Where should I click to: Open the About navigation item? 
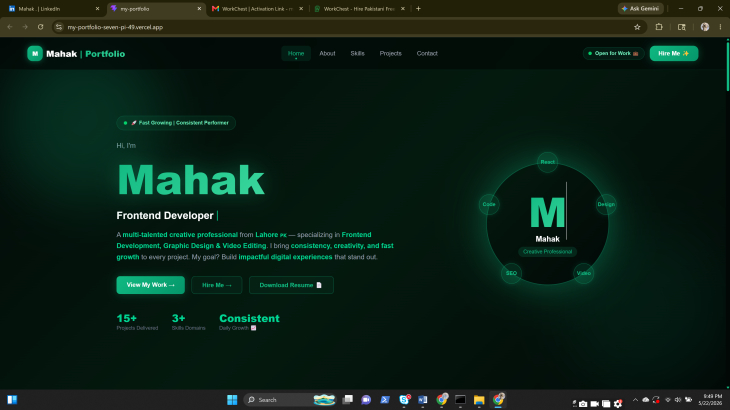(327, 54)
